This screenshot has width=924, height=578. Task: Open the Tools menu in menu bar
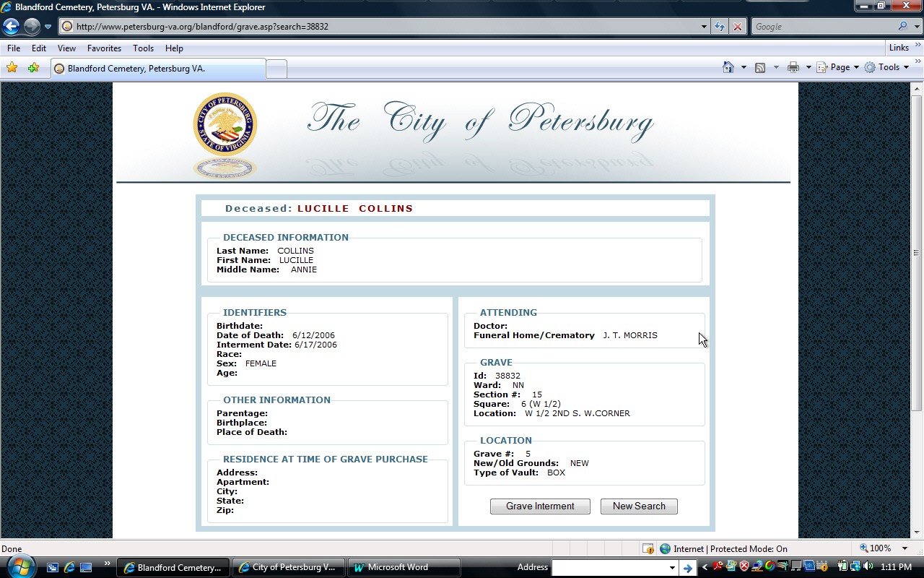(143, 48)
